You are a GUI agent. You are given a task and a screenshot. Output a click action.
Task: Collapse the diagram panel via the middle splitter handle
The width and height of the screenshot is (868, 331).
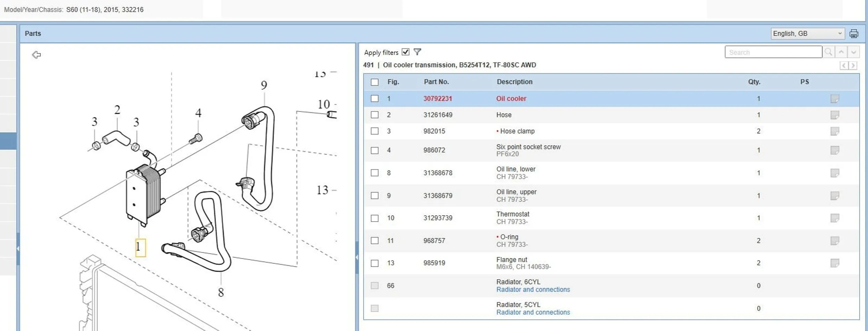coord(357,257)
